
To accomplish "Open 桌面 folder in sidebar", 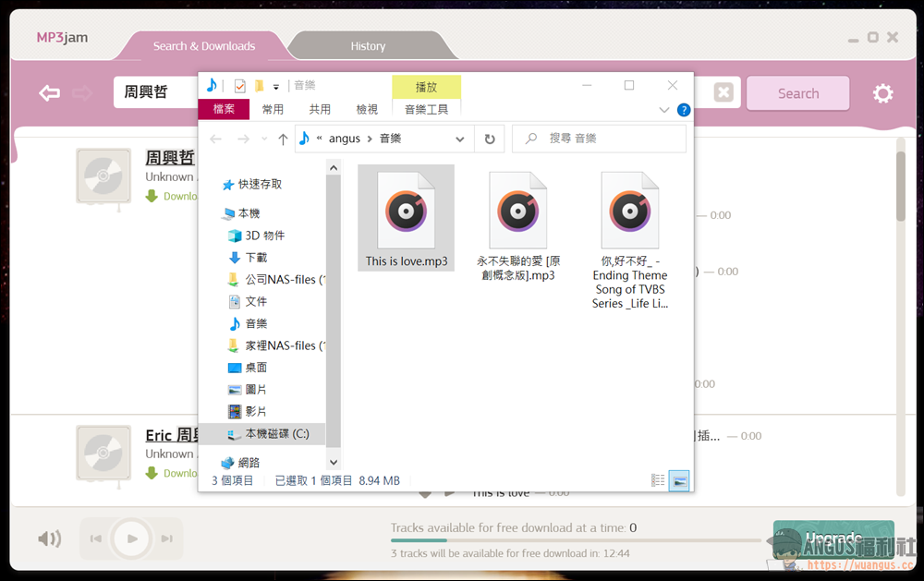I will pyautogui.click(x=256, y=368).
